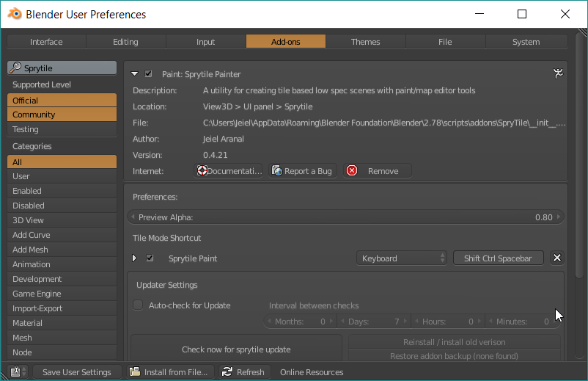Select the Enabled category
Viewport: 588px width, 381px height.
coord(62,191)
